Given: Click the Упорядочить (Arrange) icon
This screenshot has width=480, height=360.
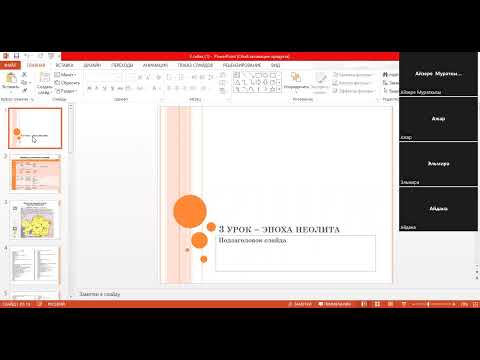Looking at the screenshot, I should [296, 78].
